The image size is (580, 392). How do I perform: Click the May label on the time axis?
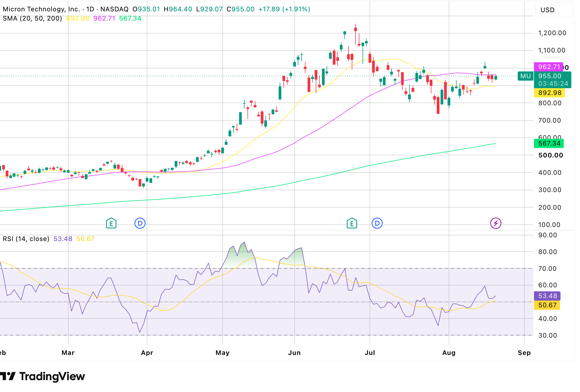tap(223, 353)
